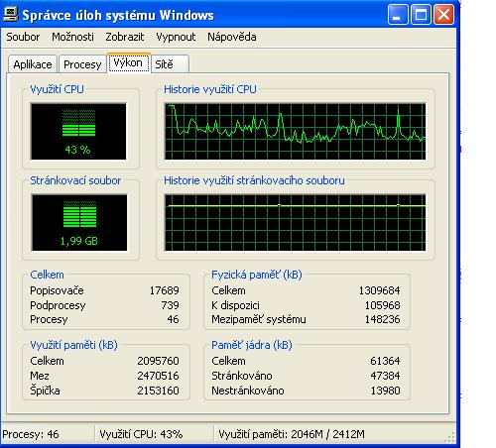Click the Mezipaměť systému value 148236

(x=383, y=319)
